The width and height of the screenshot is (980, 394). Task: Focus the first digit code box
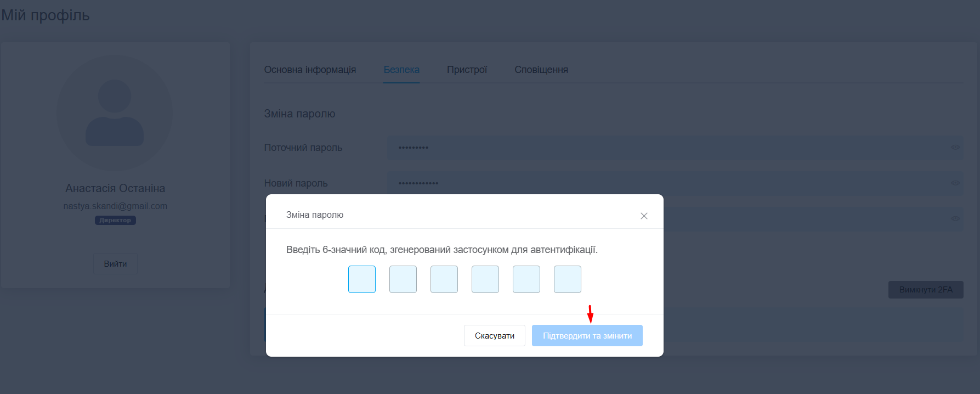coord(362,279)
